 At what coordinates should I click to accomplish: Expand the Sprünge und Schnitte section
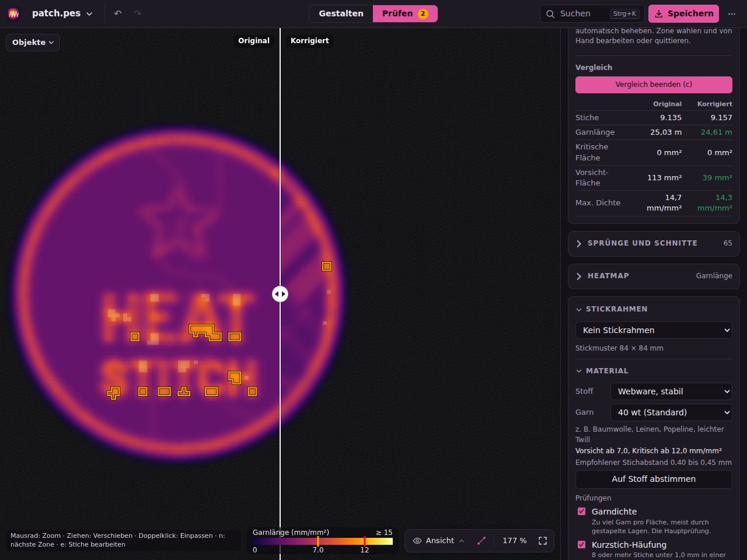click(654, 243)
